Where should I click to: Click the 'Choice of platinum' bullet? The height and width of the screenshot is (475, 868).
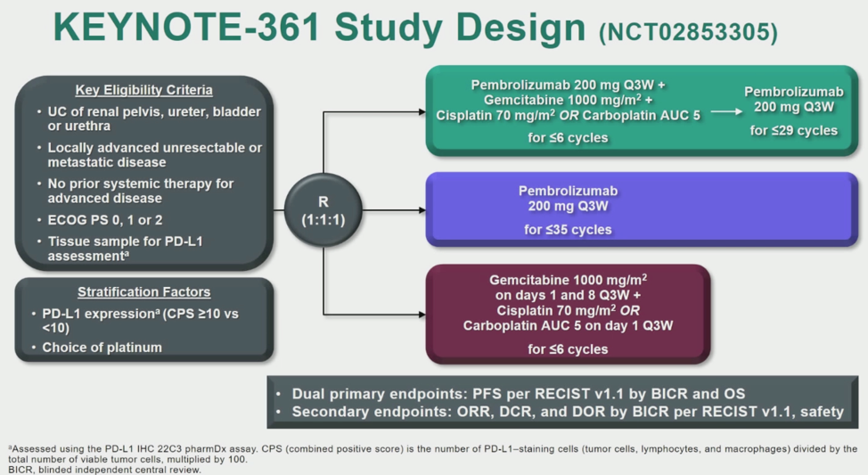pyautogui.click(x=102, y=348)
